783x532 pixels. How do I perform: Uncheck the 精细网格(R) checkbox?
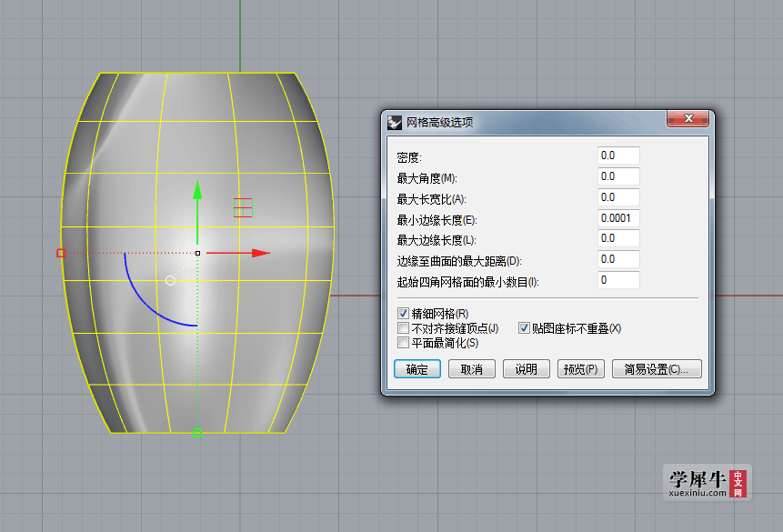[404, 313]
